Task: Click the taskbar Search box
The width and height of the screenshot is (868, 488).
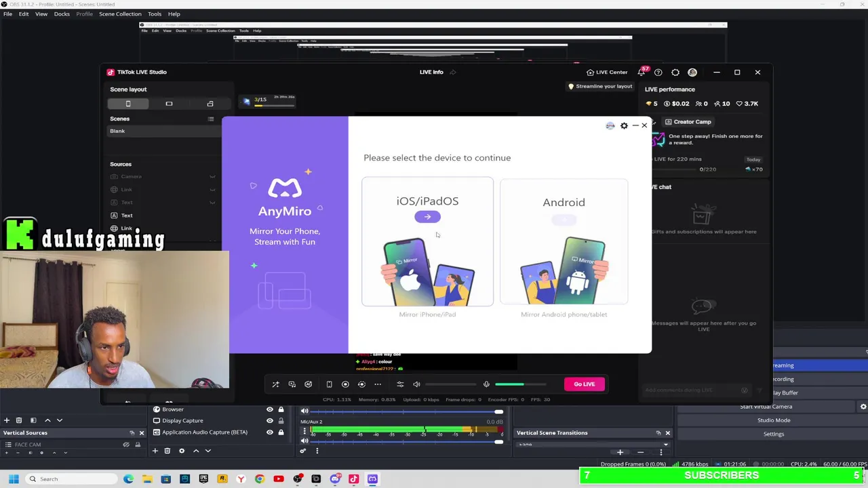Action: pos(71,479)
